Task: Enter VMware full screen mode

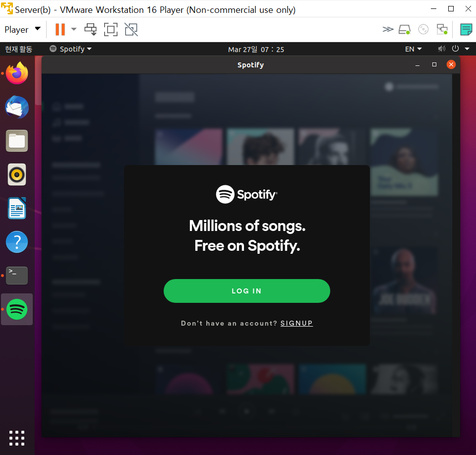Action: pyautogui.click(x=111, y=29)
